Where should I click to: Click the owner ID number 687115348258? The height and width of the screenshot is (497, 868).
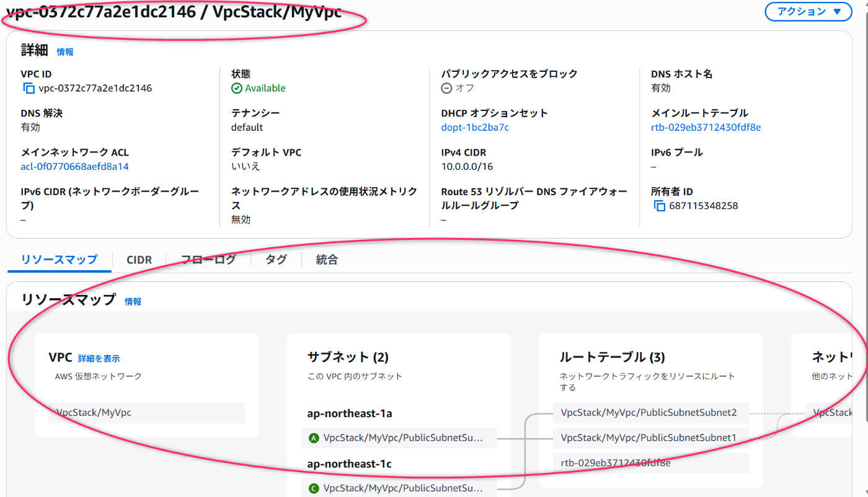(704, 206)
